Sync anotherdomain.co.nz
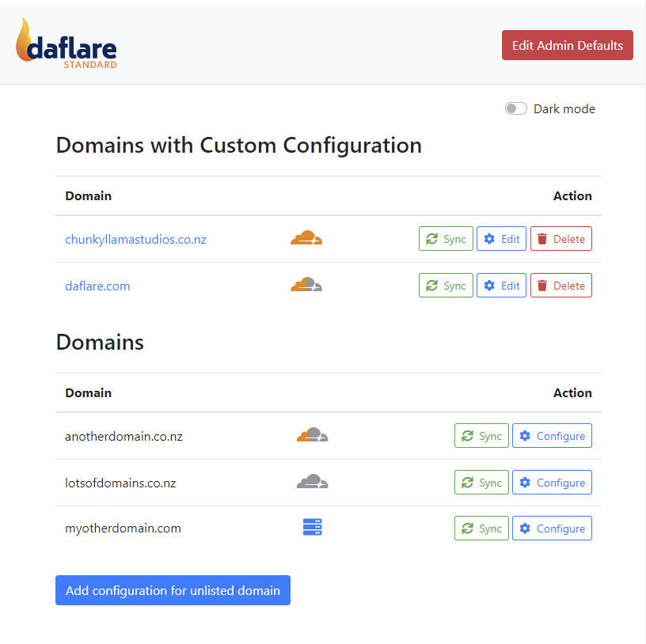646x644 pixels. pyautogui.click(x=481, y=436)
